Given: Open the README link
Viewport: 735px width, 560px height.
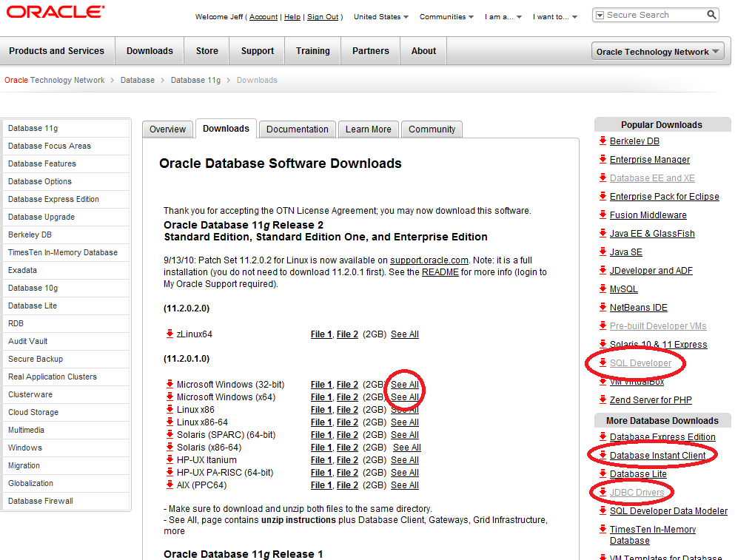Looking at the screenshot, I should [440, 271].
